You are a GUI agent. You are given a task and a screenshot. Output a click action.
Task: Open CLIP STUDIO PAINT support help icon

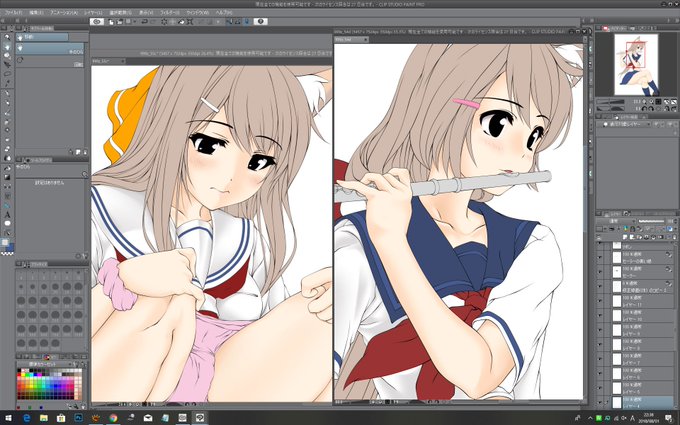[260, 22]
